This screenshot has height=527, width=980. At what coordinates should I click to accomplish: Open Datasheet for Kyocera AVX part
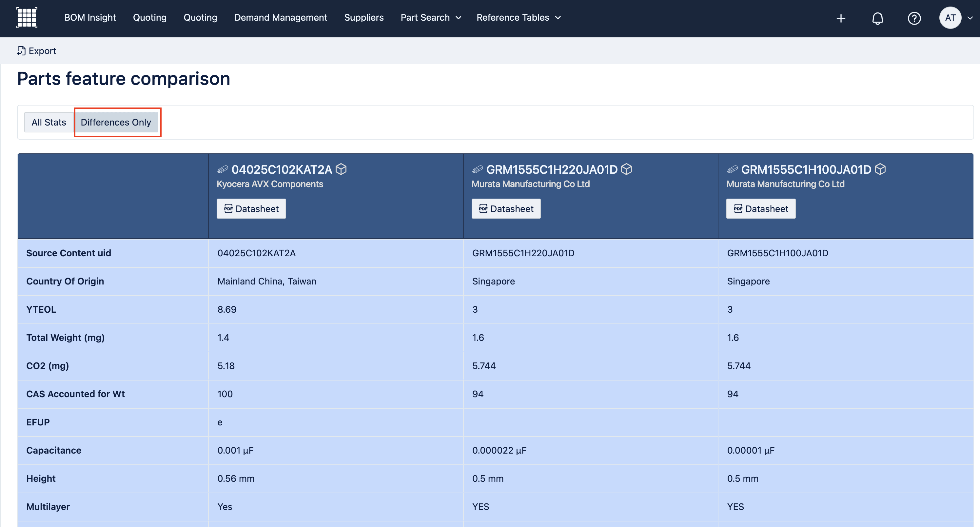tap(251, 208)
